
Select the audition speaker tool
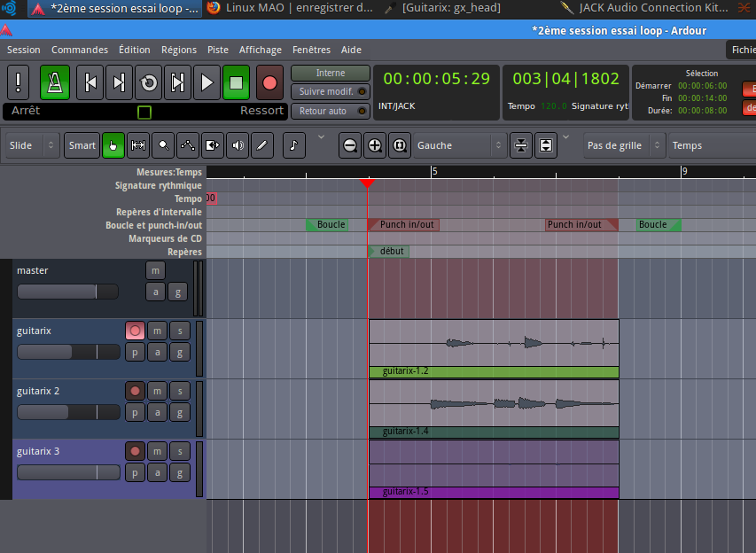238,144
